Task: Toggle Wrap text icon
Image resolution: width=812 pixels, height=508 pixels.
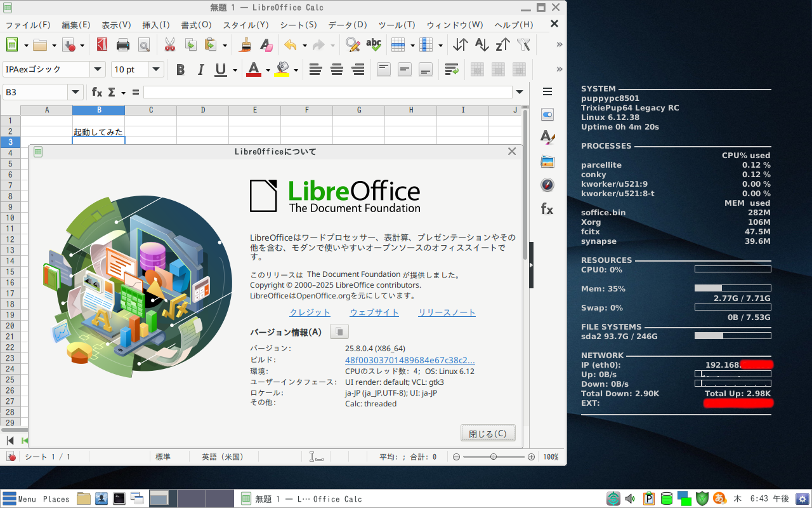Action: 451,69
